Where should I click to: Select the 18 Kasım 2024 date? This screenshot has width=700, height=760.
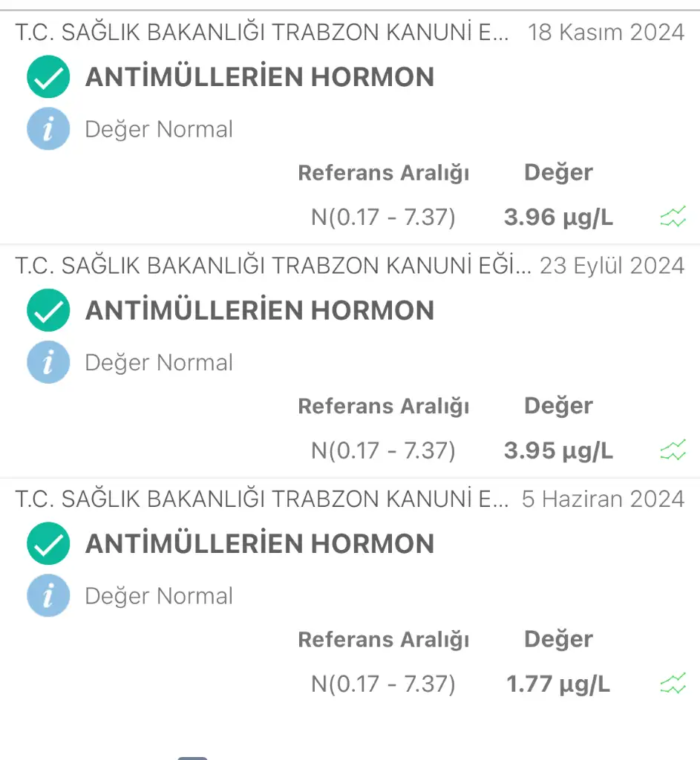coord(606,33)
